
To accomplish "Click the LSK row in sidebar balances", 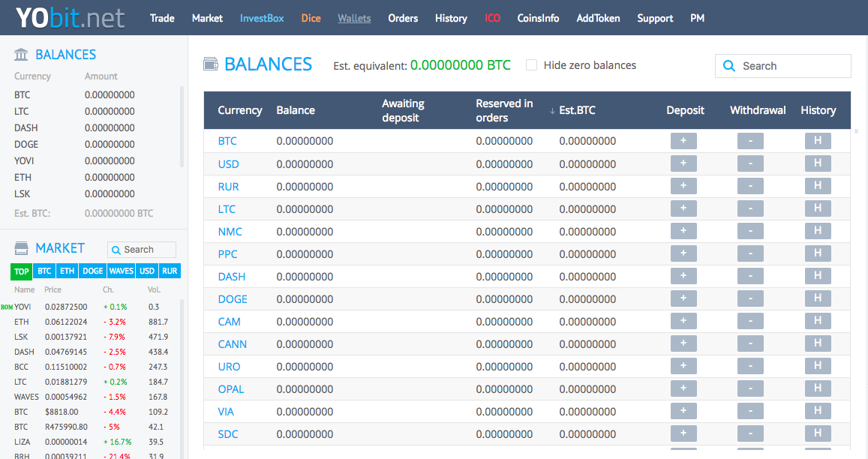I will (94, 193).
